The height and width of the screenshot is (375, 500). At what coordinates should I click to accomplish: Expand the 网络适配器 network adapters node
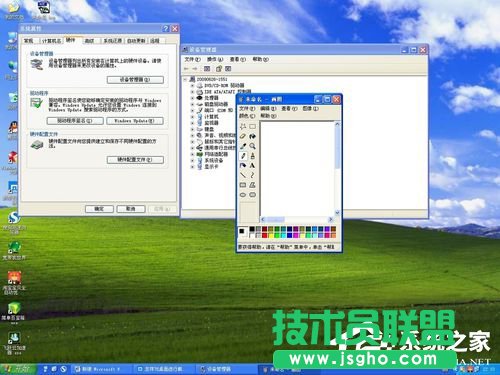[x=192, y=154]
